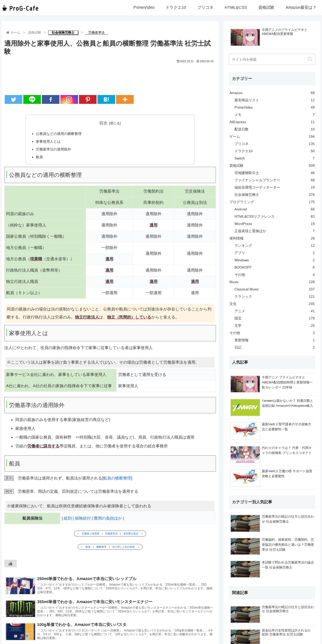The width and height of the screenshot is (322, 644).
Task: Share article on Twitter
Action: tap(14, 99)
